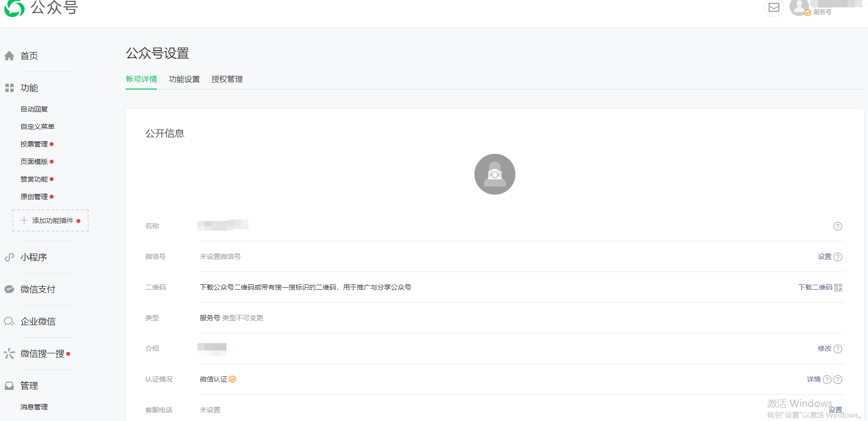Click the last help icon in 认证情况 row
The image size is (868, 421).
point(838,380)
